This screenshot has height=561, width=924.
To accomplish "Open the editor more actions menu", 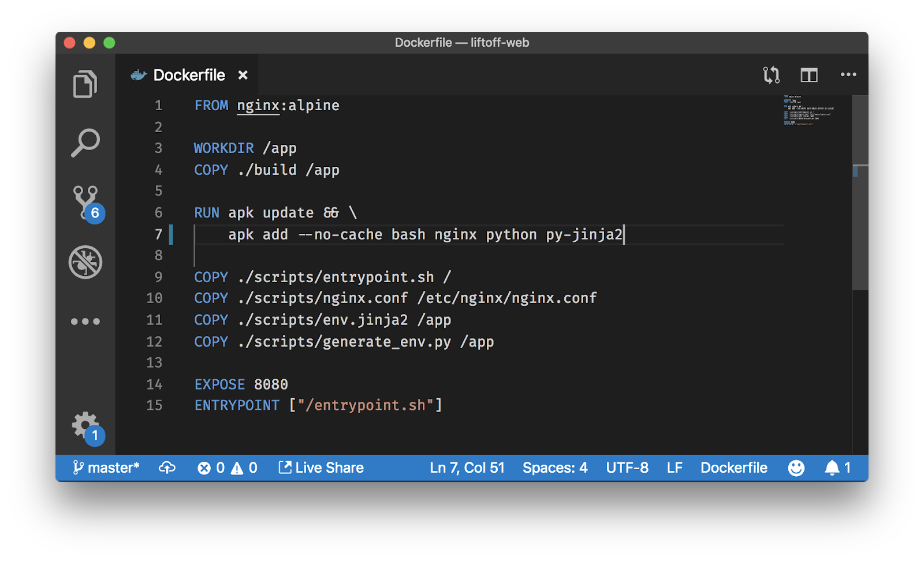I will click(848, 75).
